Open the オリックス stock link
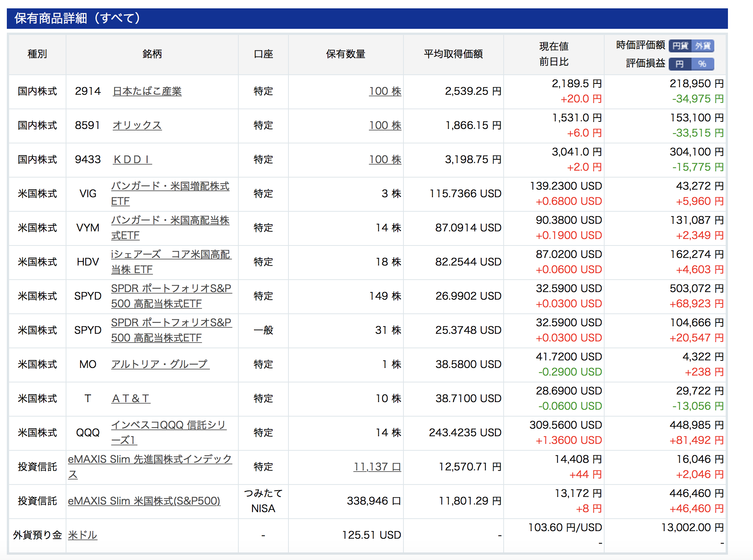753x560 pixels. click(x=137, y=126)
